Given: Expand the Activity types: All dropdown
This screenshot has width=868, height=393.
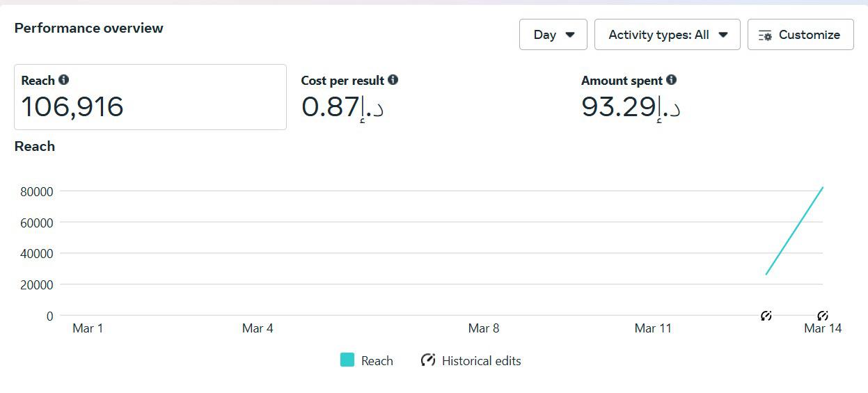Looking at the screenshot, I should coord(668,35).
